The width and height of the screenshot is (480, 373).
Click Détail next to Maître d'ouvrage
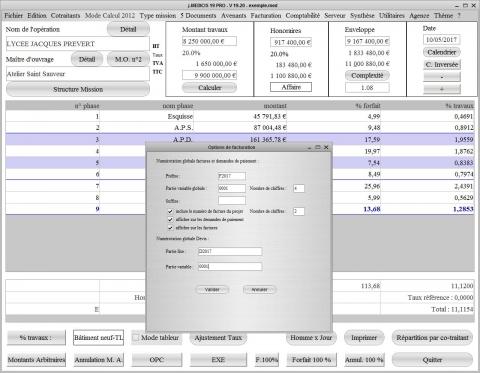pyautogui.click(x=87, y=59)
